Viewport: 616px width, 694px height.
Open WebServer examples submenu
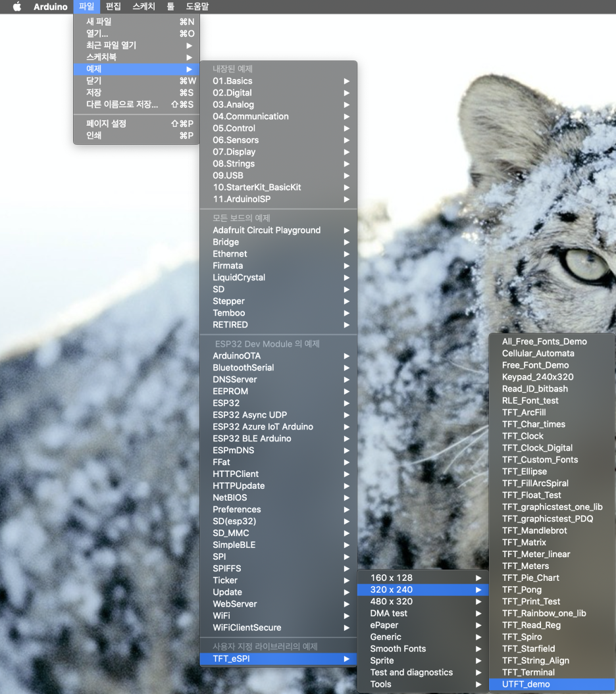(278, 604)
